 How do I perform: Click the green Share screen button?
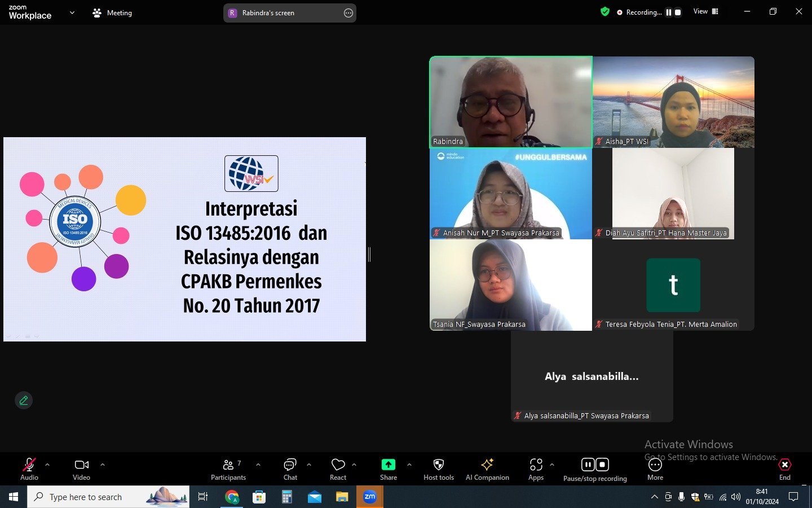pyautogui.click(x=389, y=468)
